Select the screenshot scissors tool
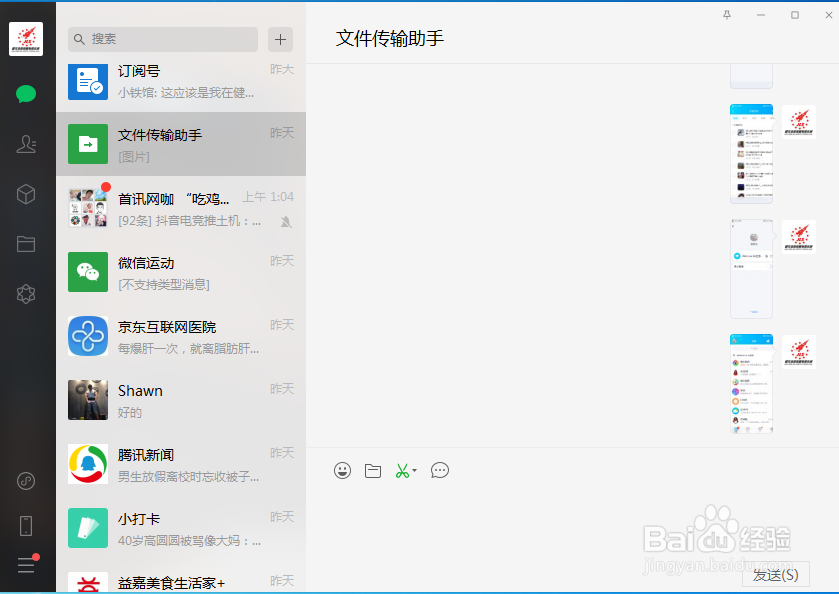 (x=402, y=470)
